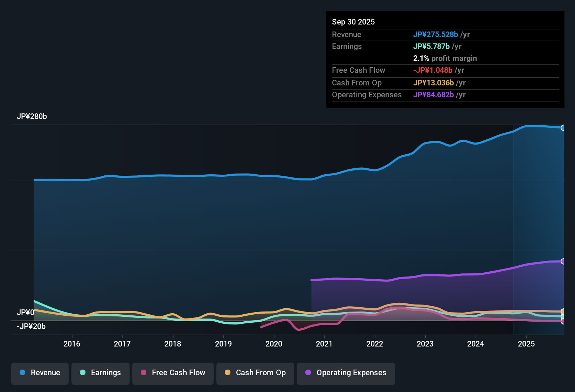This screenshot has width=575, height=392.
Task: Select the teal Earnings legend dot
Action: [83, 373]
